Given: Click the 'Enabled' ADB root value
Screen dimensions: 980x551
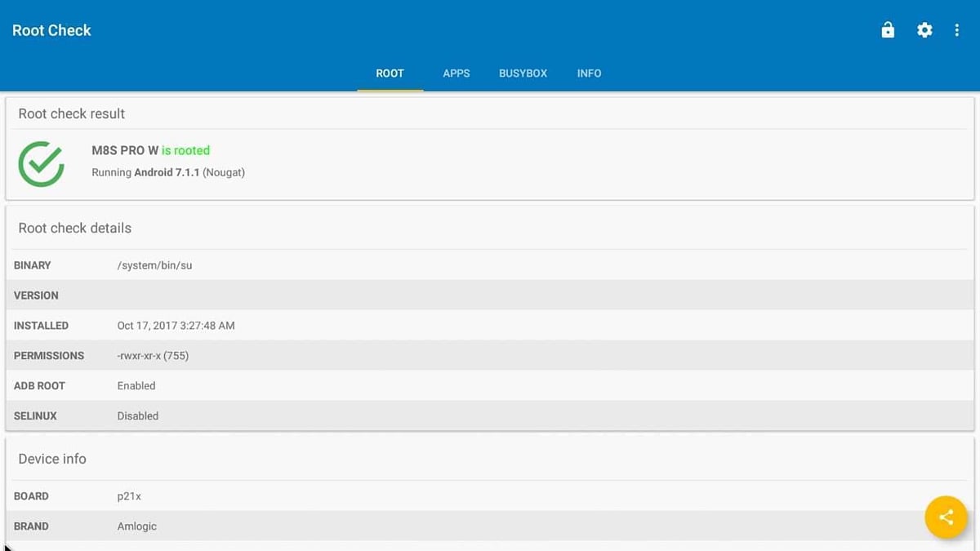Looking at the screenshot, I should (x=136, y=386).
